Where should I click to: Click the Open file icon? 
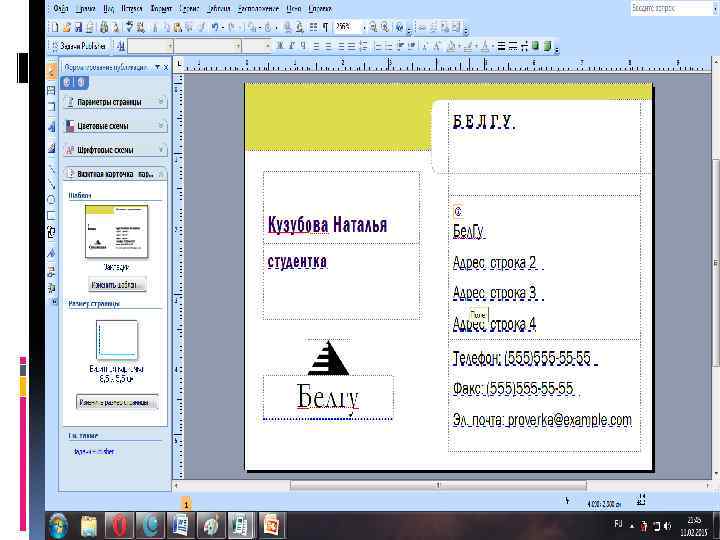tap(67, 28)
